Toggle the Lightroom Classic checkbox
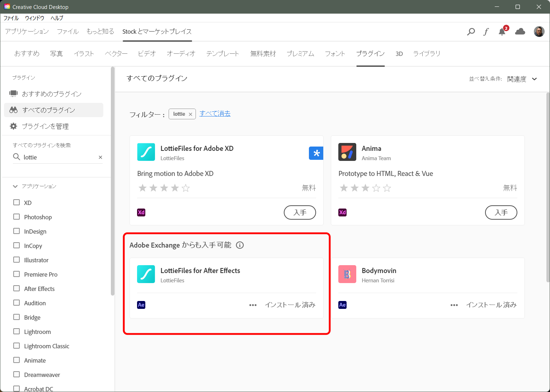Viewport: 550px width, 392px height. coord(17,346)
